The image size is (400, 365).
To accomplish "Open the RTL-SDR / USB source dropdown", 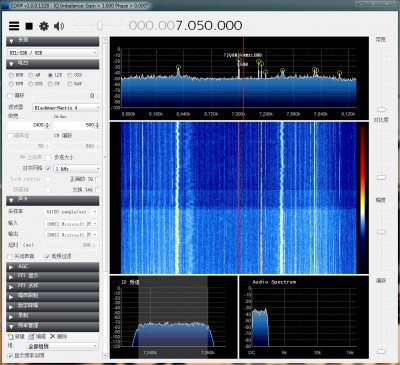I will 53,53.
